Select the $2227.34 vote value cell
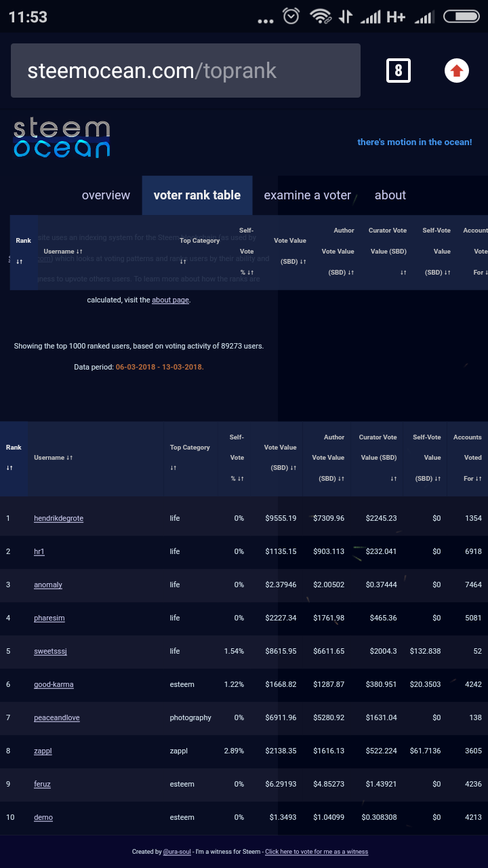 281,618
